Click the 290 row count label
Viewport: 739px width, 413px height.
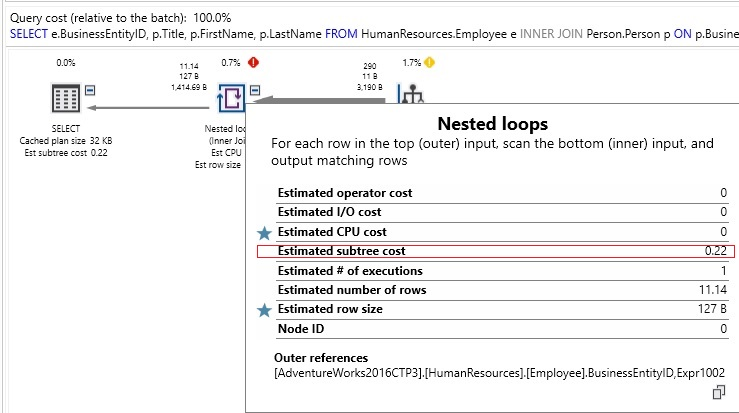[x=370, y=66]
